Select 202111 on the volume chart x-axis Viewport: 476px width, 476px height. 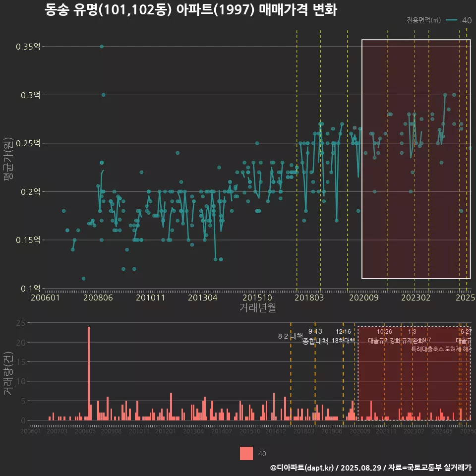coord(386,431)
